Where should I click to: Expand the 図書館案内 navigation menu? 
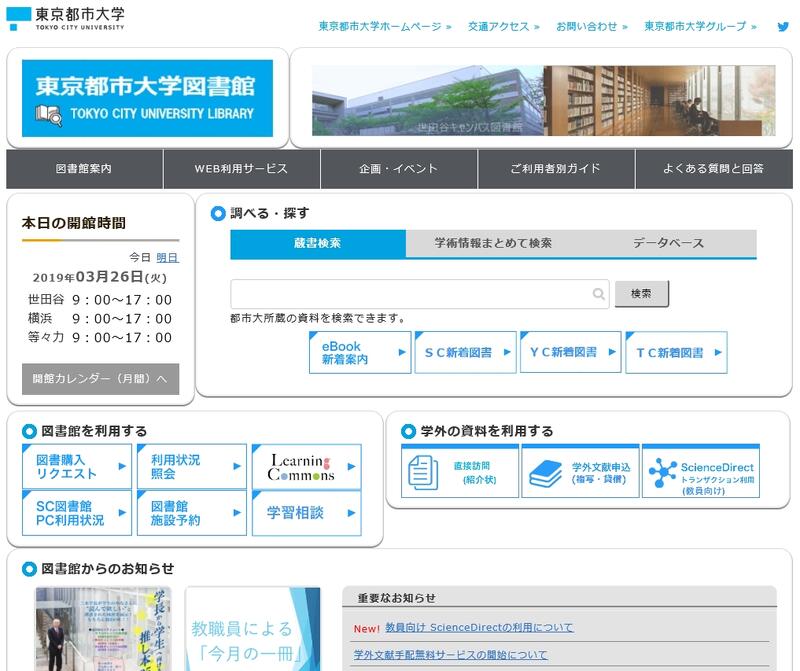pos(84,169)
